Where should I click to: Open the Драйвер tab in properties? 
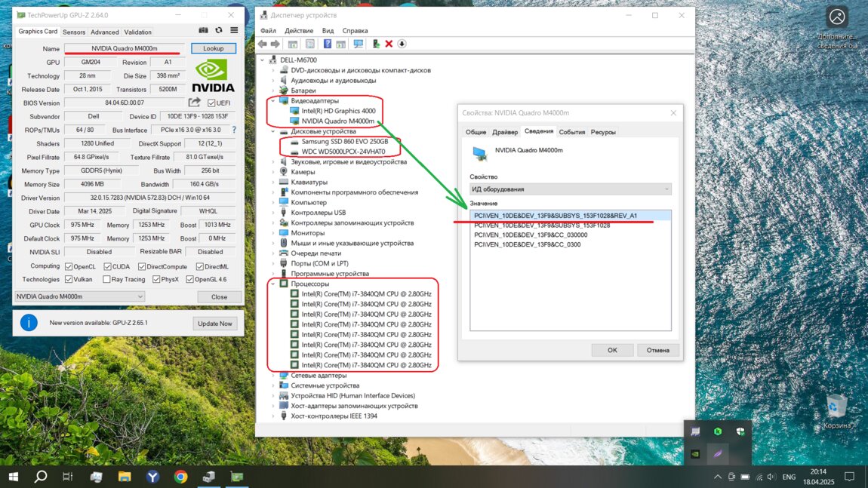click(505, 132)
